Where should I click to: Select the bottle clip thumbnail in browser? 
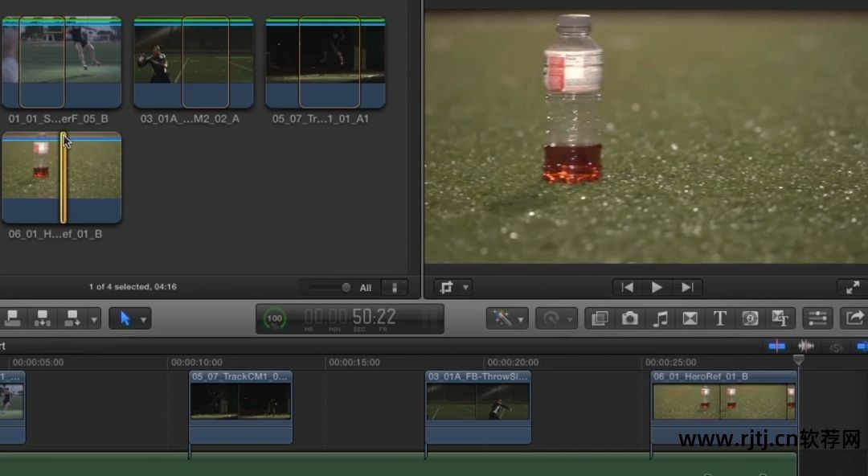(x=61, y=178)
